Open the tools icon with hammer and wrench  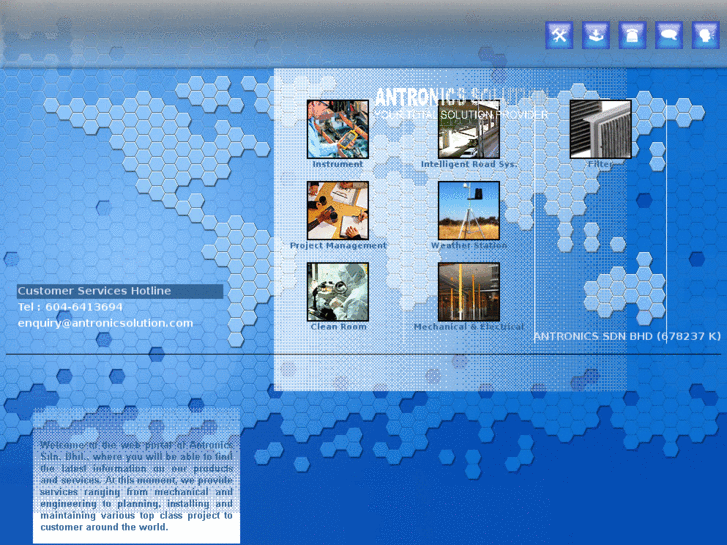559,35
